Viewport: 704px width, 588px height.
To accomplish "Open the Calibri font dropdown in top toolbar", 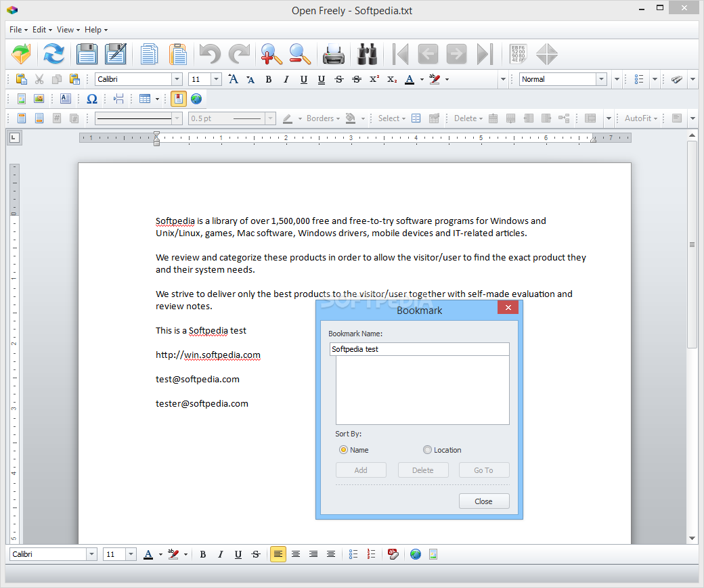I will coord(177,79).
